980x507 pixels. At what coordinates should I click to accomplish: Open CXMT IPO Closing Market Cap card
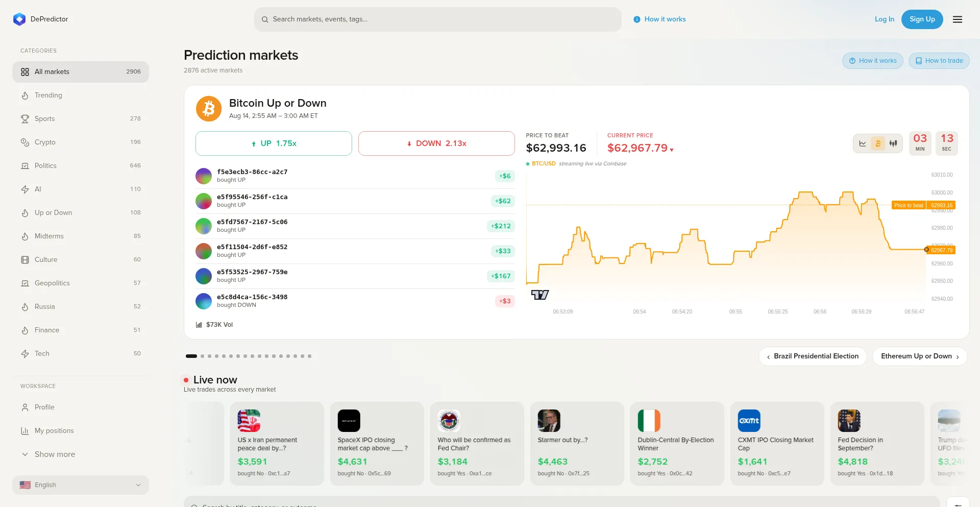point(777,443)
